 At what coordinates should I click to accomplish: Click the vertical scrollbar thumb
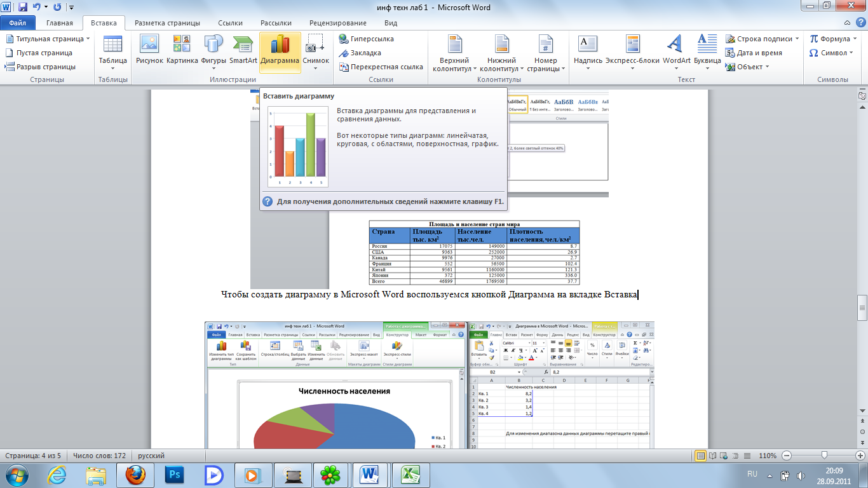[x=862, y=307]
